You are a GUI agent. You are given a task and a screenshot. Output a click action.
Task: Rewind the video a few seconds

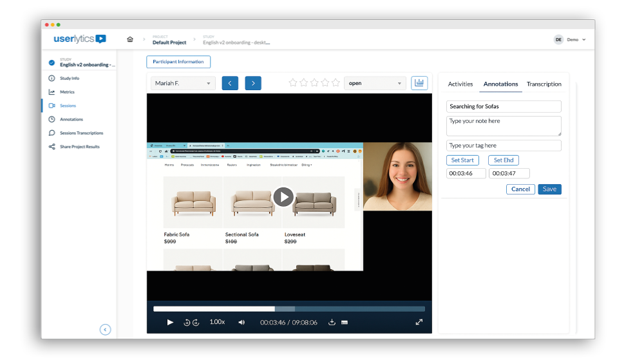[187, 323]
